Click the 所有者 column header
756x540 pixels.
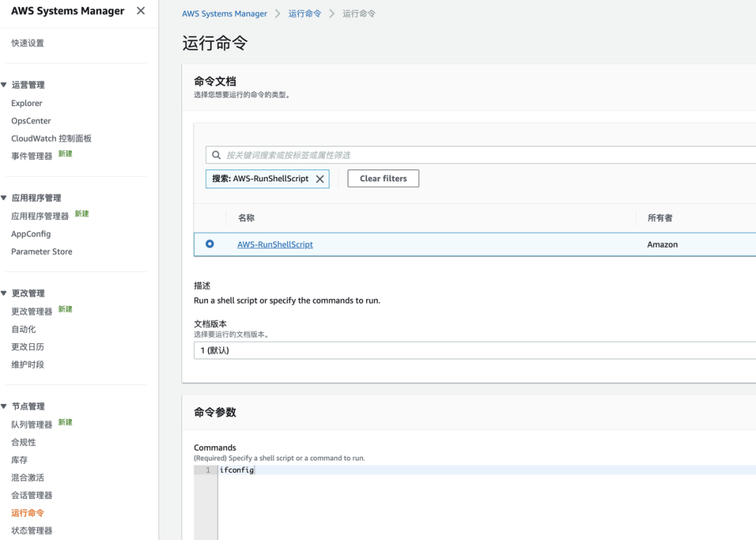click(x=659, y=218)
